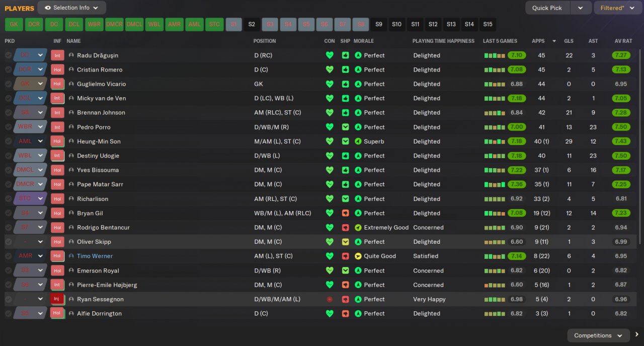Viewport: 644px width, 346px height.
Task: Click Brennan Johnson's sharpness thumbs-up icon
Action: 345,113
